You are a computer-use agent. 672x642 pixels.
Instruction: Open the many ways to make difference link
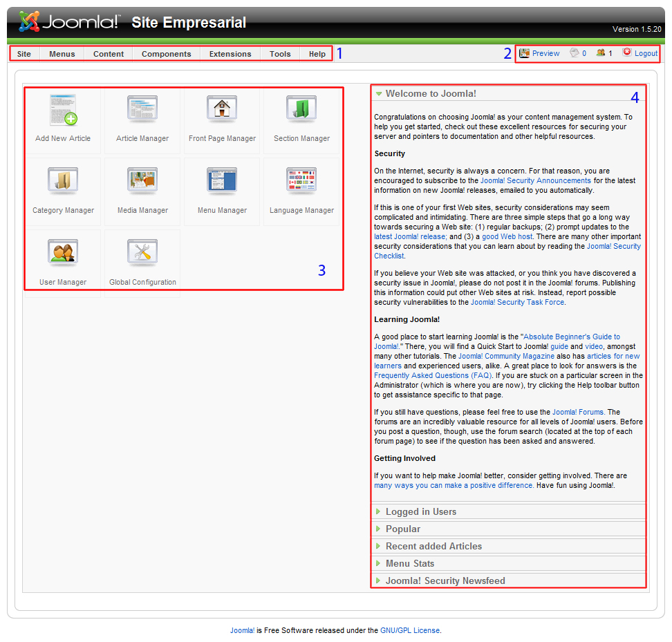(x=454, y=485)
